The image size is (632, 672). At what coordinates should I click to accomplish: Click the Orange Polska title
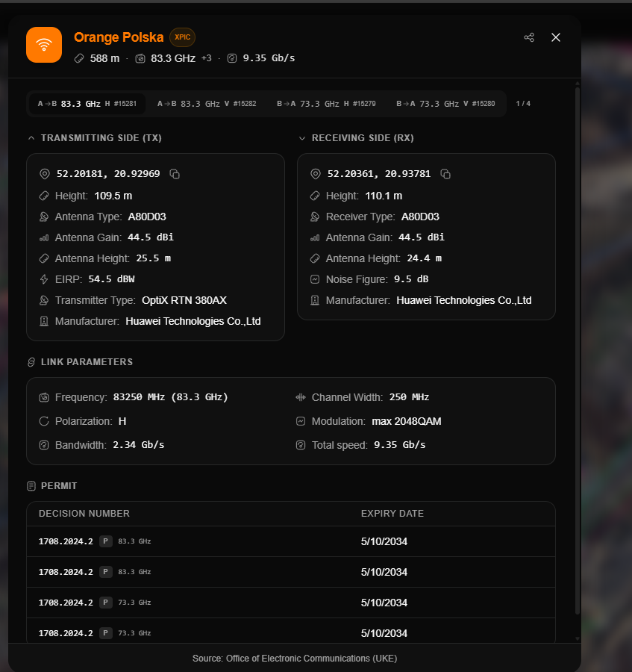pyautogui.click(x=119, y=37)
